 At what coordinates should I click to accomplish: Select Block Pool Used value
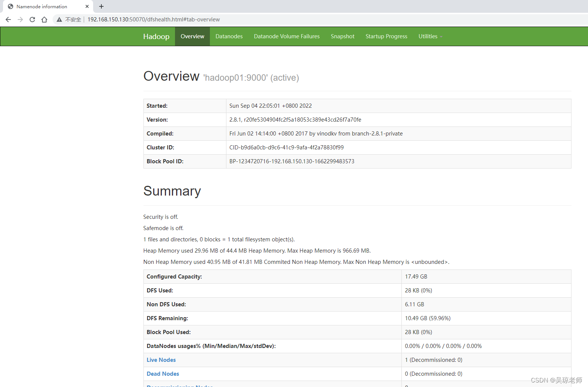419,332
